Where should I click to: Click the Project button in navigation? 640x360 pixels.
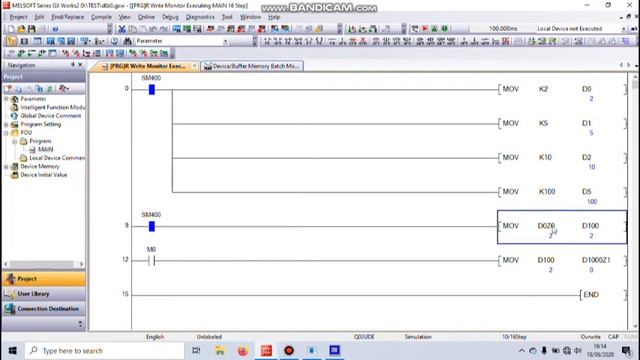tap(44, 279)
